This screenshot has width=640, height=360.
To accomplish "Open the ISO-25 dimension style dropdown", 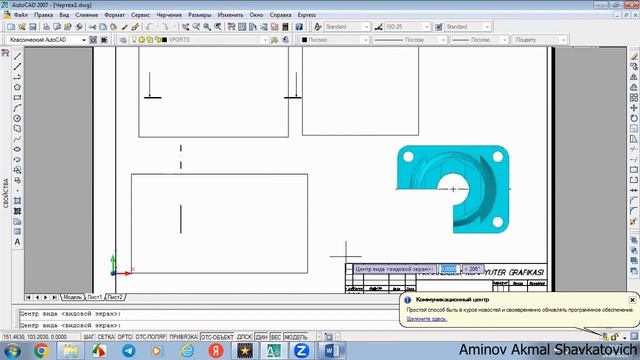I will pos(427,27).
